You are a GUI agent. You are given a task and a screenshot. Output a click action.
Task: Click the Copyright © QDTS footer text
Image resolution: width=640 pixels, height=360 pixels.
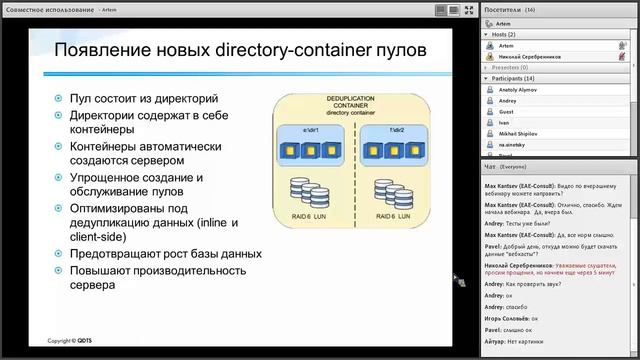69,340
